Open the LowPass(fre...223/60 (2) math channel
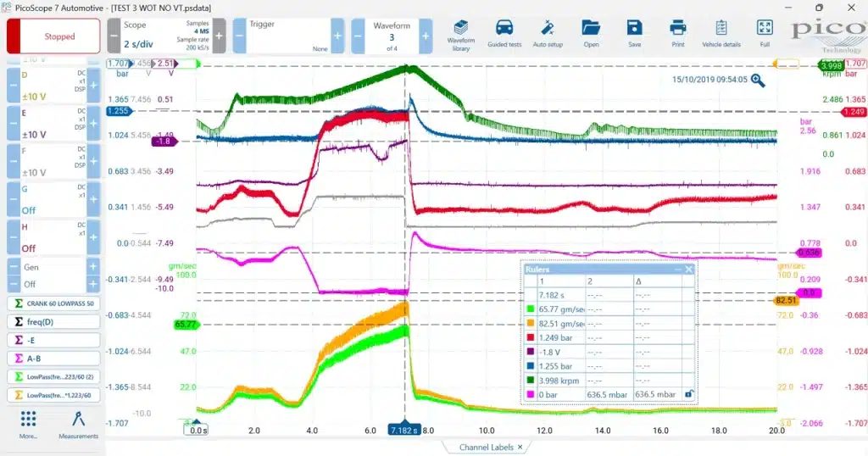The height and width of the screenshot is (456, 868). [x=53, y=376]
